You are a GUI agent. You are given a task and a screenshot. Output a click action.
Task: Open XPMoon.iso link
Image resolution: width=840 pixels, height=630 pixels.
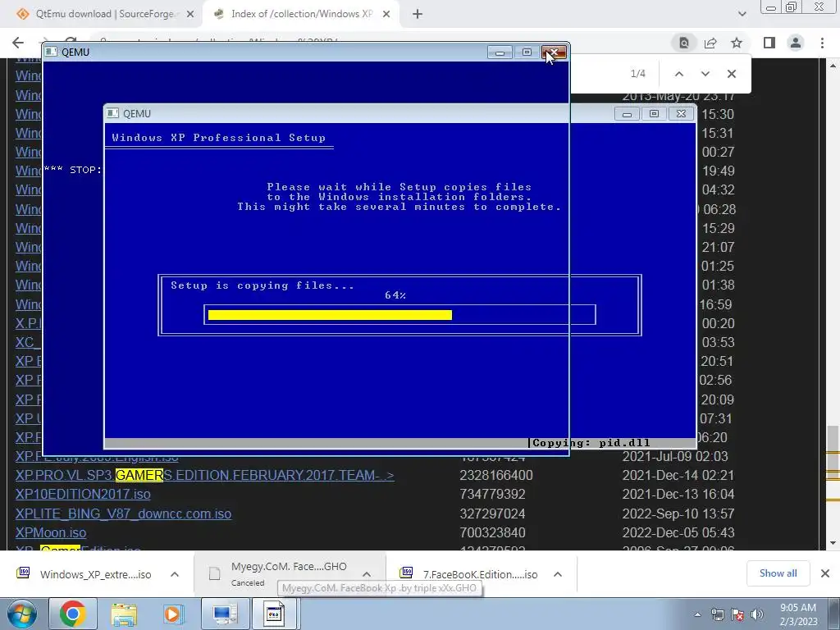tap(51, 532)
